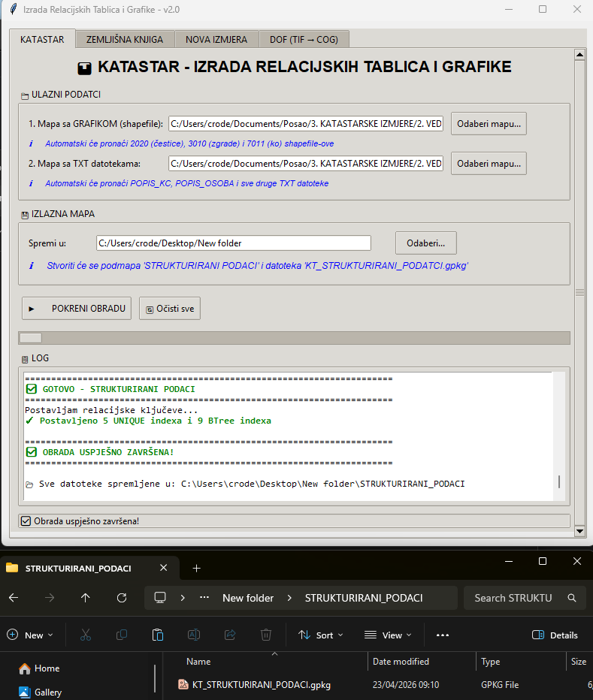Click the main panel scrollbar down arrow
The height and width of the screenshot is (700, 593).
(x=579, y=531)
